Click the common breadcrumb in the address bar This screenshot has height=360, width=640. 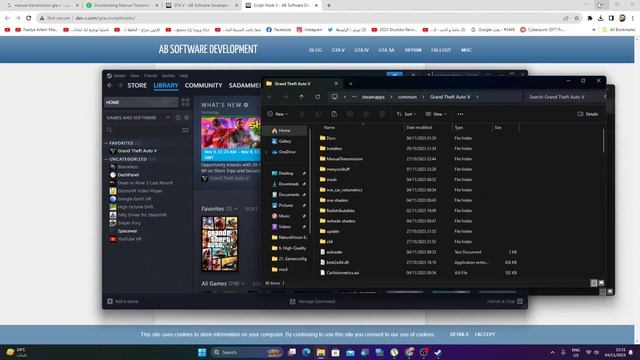(407, 97)
